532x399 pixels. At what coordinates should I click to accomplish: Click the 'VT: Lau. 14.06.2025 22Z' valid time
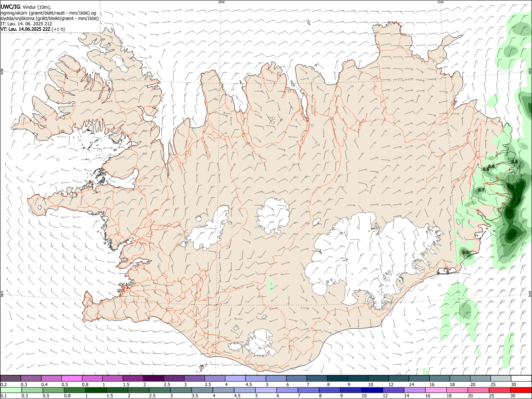tap(25, 29)
